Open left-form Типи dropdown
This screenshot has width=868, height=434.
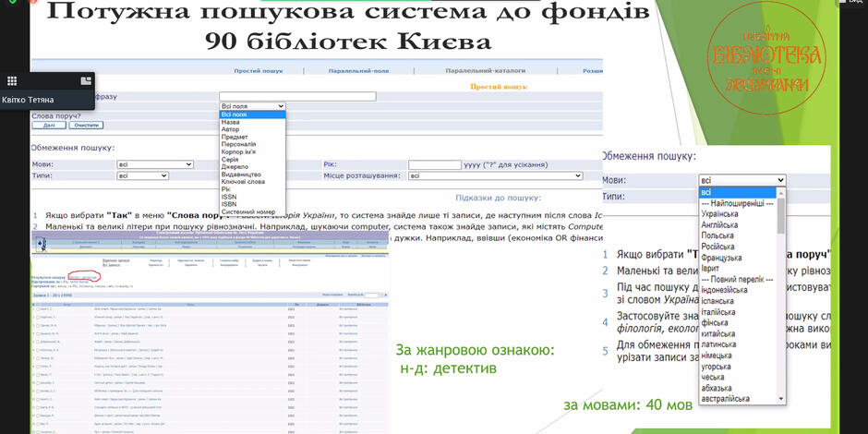[x=142, y=175]
